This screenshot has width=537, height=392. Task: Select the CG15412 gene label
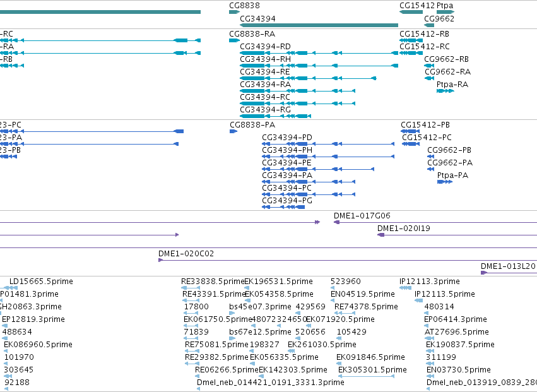417,6
